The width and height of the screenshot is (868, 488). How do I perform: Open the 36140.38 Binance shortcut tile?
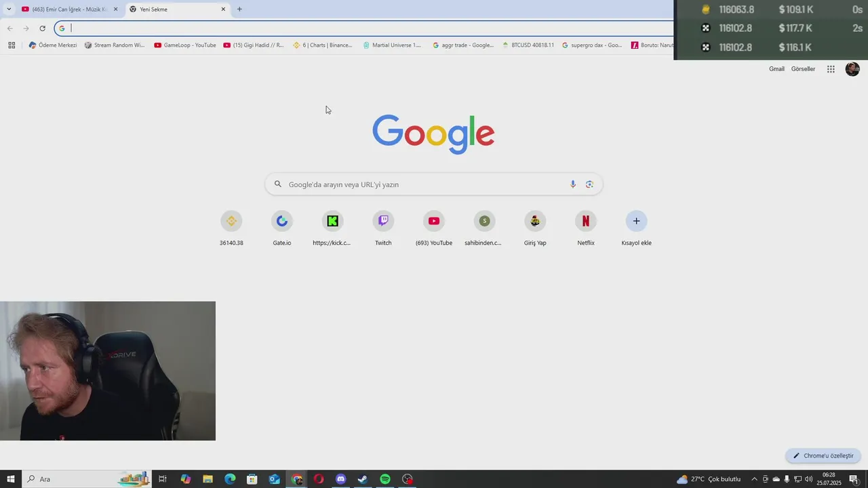click(231, 228)
